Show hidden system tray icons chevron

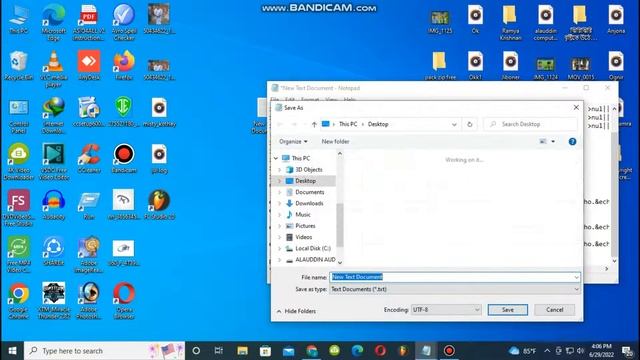pyautogui.click(x=547, y=351)
